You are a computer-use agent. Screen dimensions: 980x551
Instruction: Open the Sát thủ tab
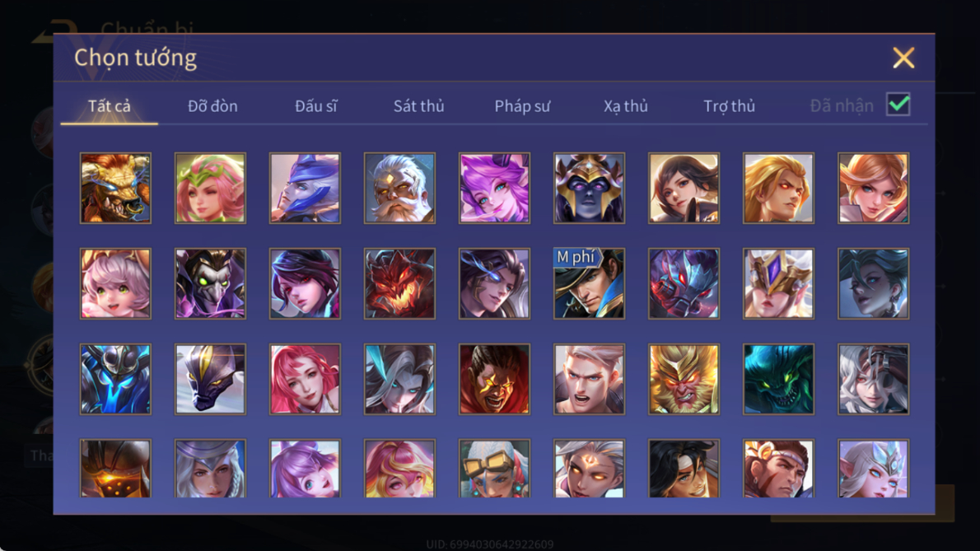point(418,106)
